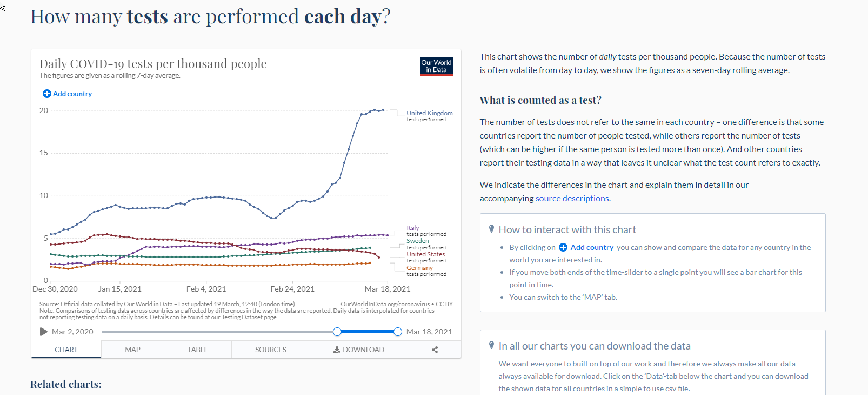Click the United Kingdom line label
Image resolution: width=868 pixels, height=395 pixels.
point(429,113)
